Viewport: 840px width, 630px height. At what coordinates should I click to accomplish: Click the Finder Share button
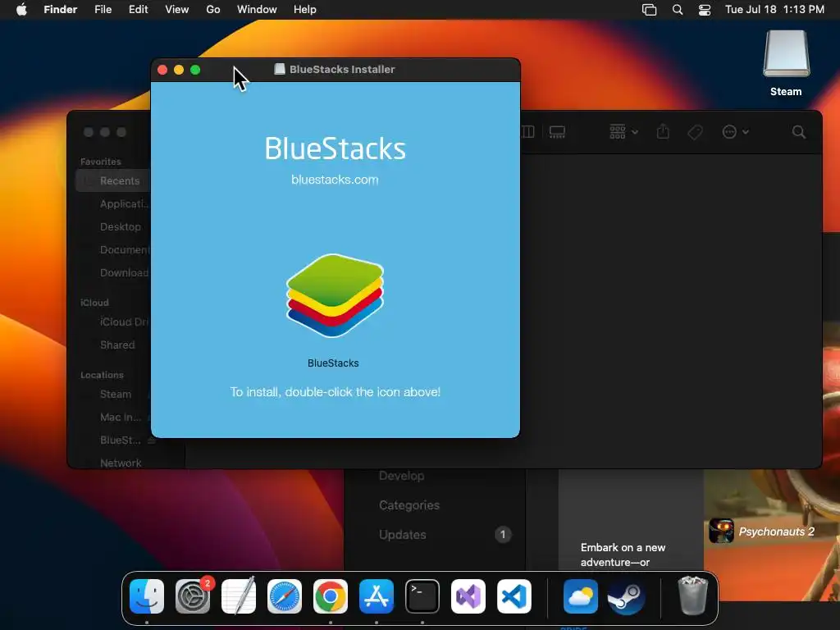tap(663, 132)
